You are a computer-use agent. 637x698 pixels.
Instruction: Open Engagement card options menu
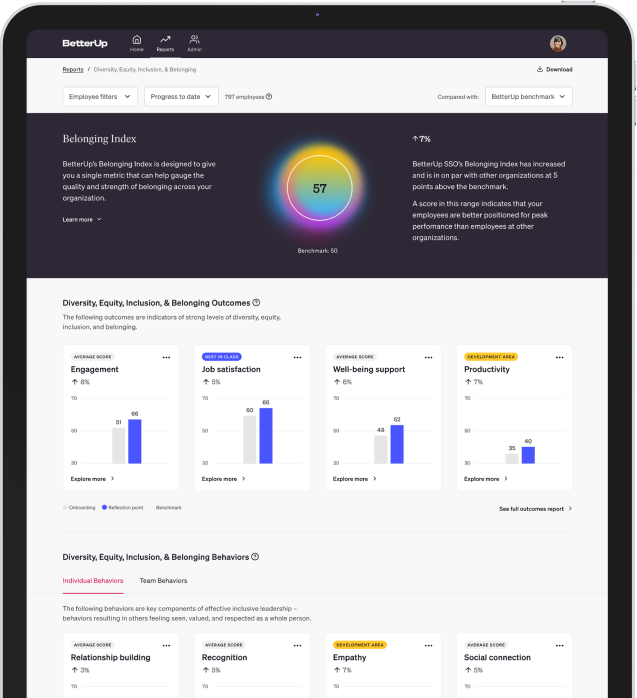click(166, 357)
